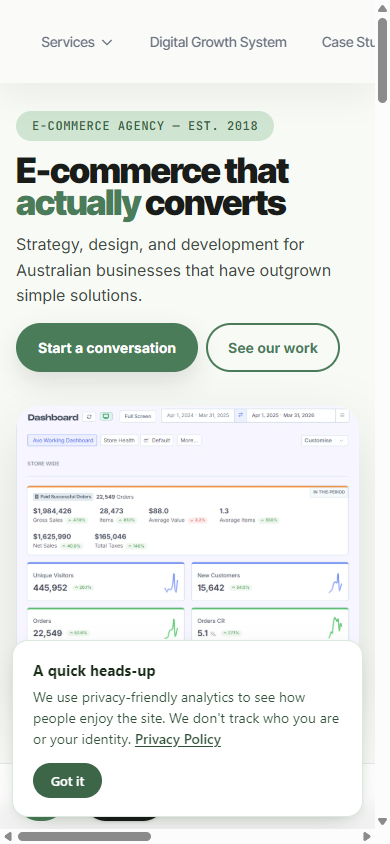Open the partially visible Case Studies nav item
The width and height of the screenshot is (390, 844).
[348, 42]
